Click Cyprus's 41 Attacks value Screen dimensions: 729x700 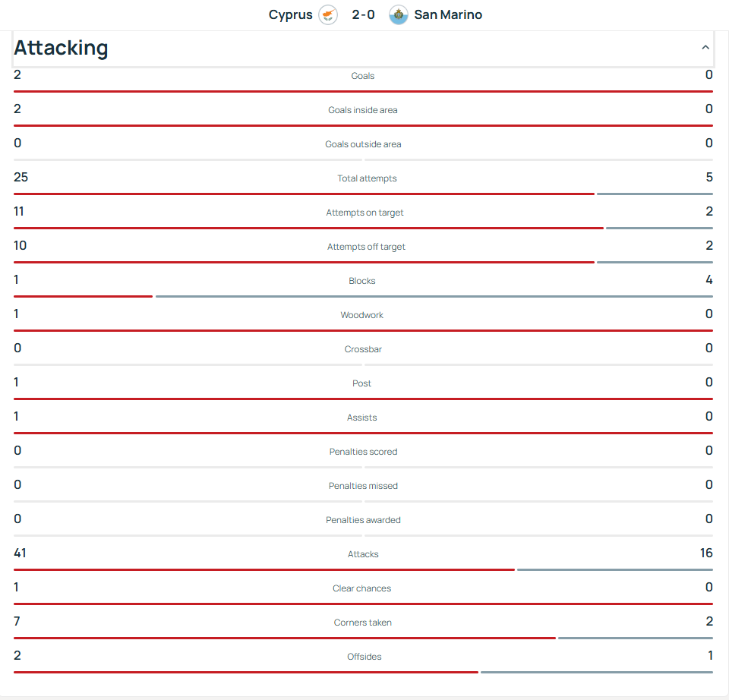21,553
